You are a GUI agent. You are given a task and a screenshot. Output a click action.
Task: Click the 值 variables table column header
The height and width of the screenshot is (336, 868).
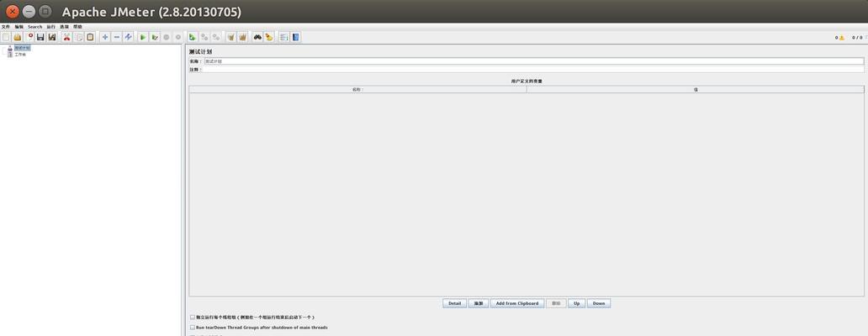(x=696, y=89)
